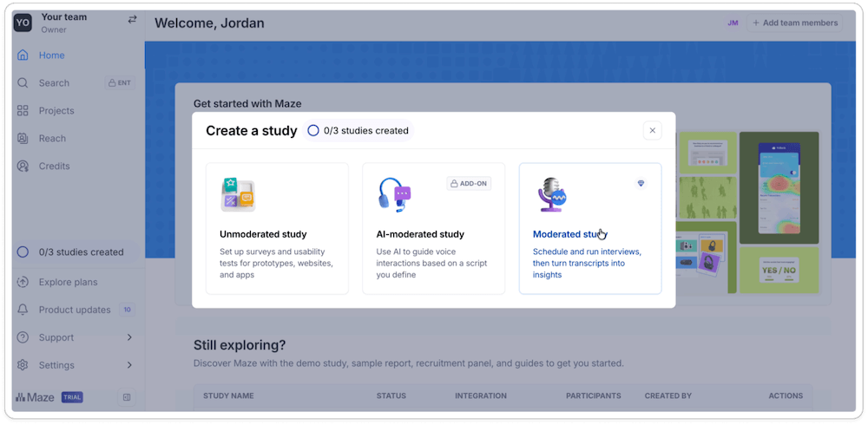Viewport: 868px width, 425px height.
Task: Click the INTEGRATION column header
Action: click(481, 396)
